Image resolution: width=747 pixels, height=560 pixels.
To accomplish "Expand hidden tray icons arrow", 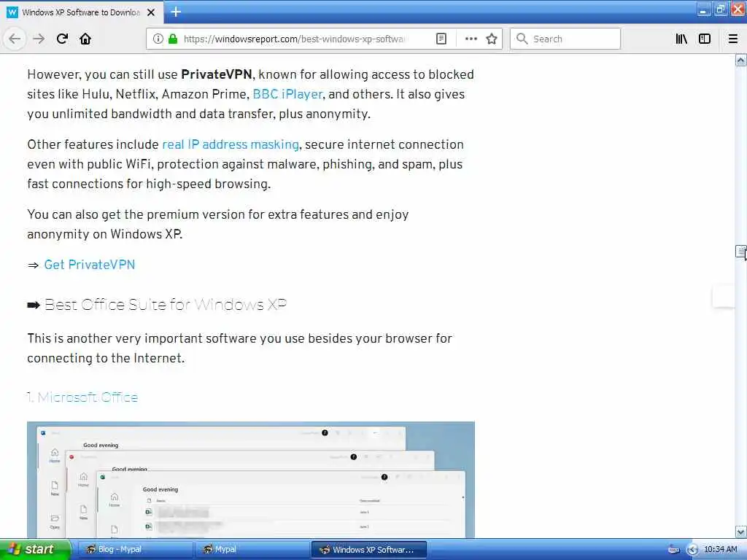I will pos(692,550).
